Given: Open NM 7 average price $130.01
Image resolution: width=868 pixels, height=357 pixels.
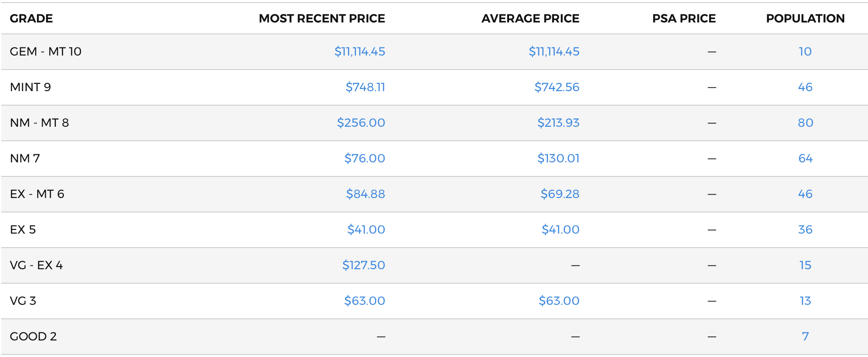Looking at the screenshot, I should [x=558, y=159].
